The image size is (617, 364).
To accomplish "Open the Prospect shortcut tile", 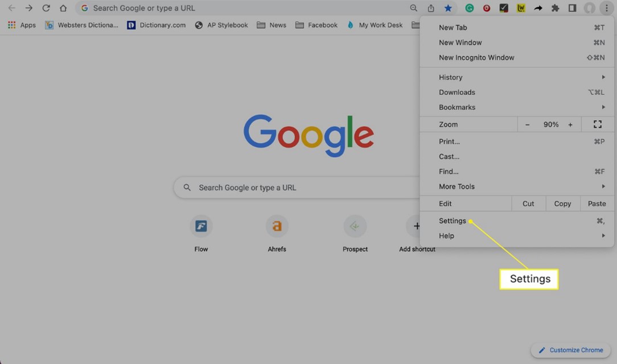I will tap(355, 234).
